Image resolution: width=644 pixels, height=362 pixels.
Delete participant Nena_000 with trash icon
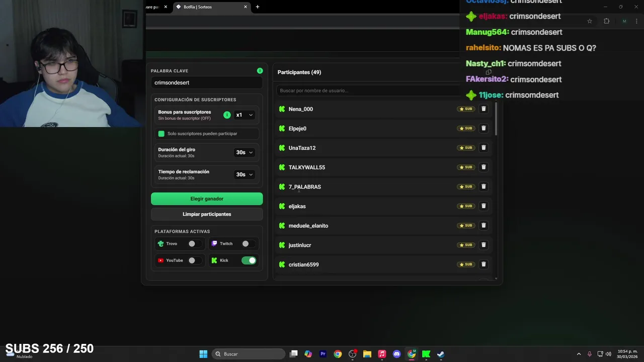[x=484, y=109]
